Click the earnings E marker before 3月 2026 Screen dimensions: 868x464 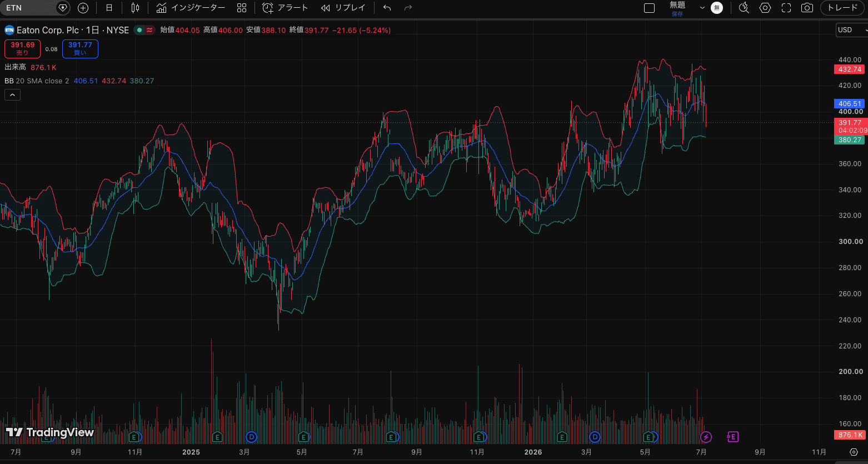click(562, 437)
